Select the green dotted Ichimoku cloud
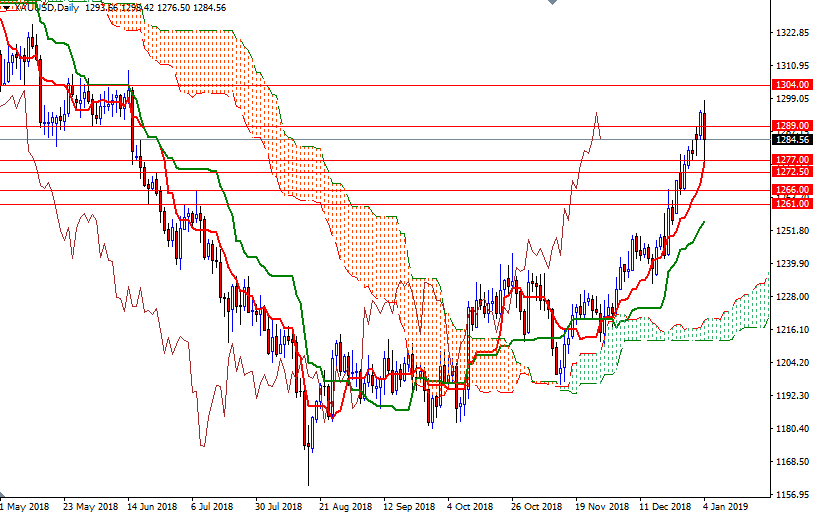The width and height of the screenshot is (814, 514). [700, 326]
